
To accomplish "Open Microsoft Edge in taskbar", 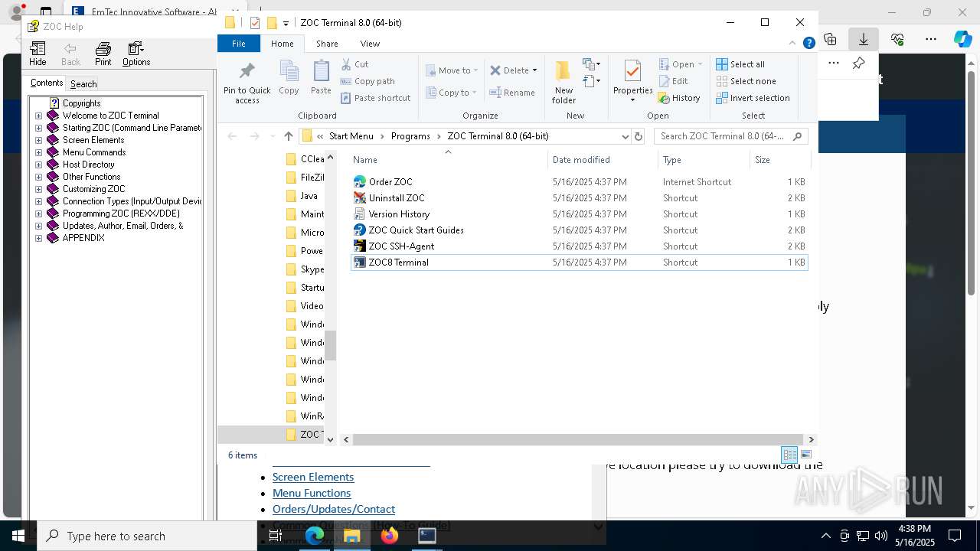I will pyautogui.click(x=315, y=536).
